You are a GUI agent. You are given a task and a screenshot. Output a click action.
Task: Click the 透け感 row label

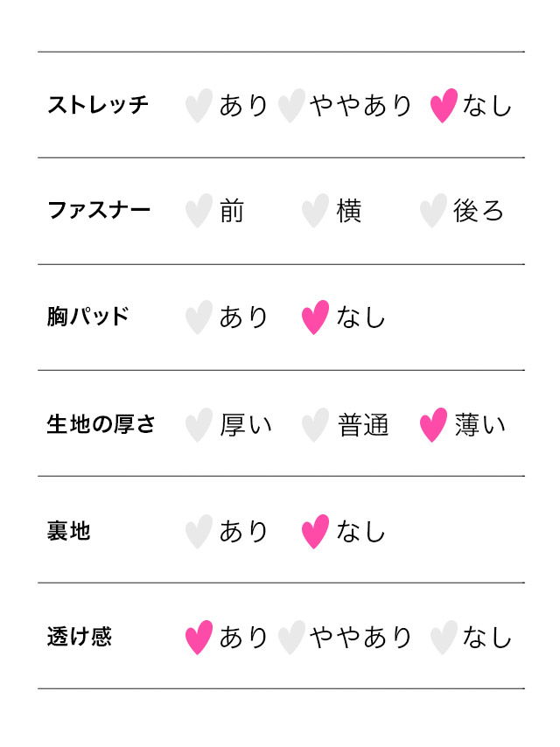point(80,638)
